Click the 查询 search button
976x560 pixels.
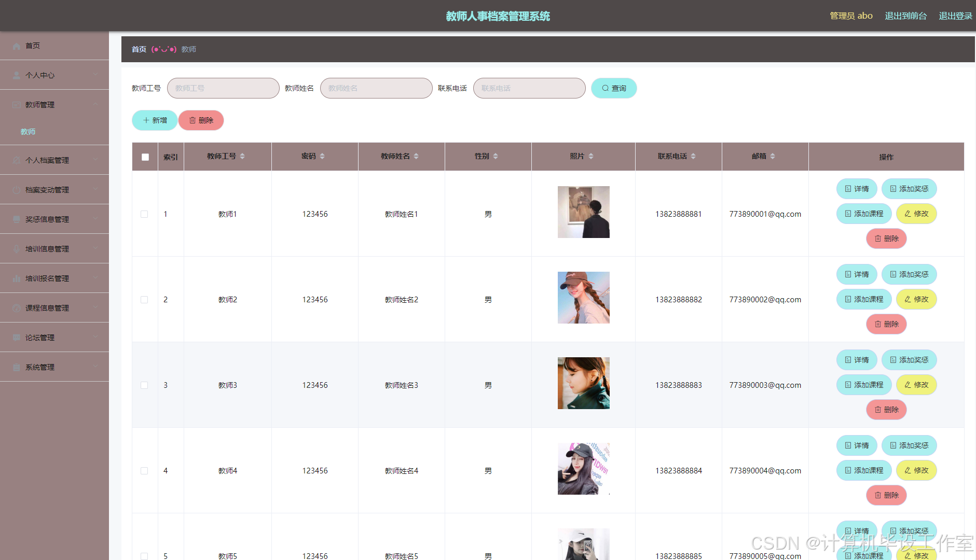tap(614, 88)
